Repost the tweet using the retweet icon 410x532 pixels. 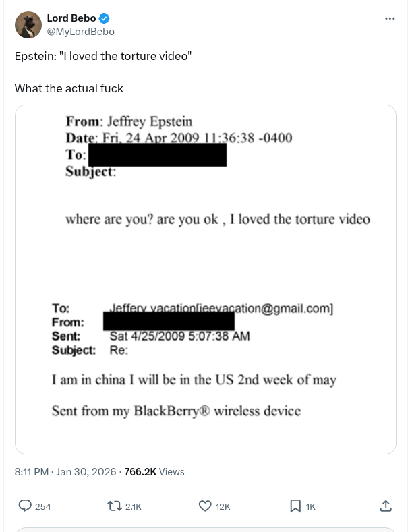click(115, 506)
